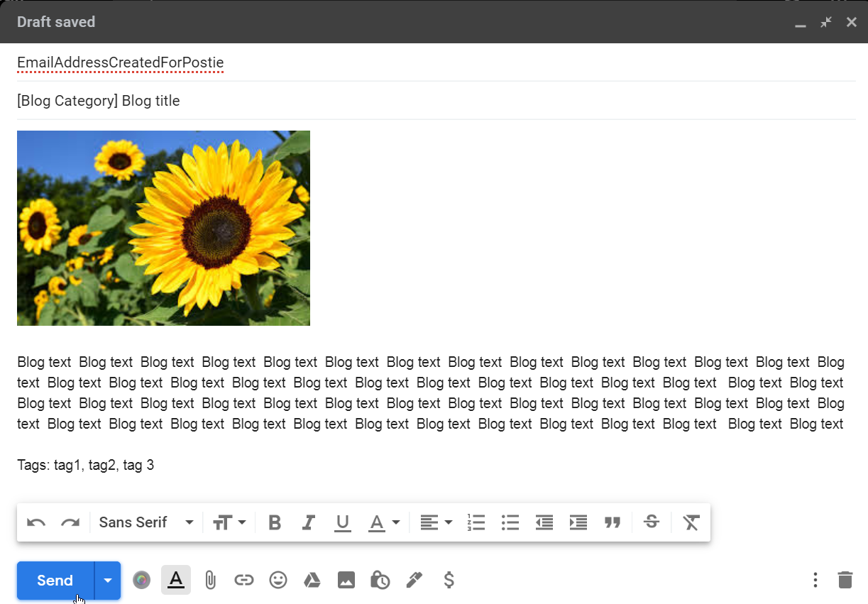Insert signature using the pen icon

414,581
